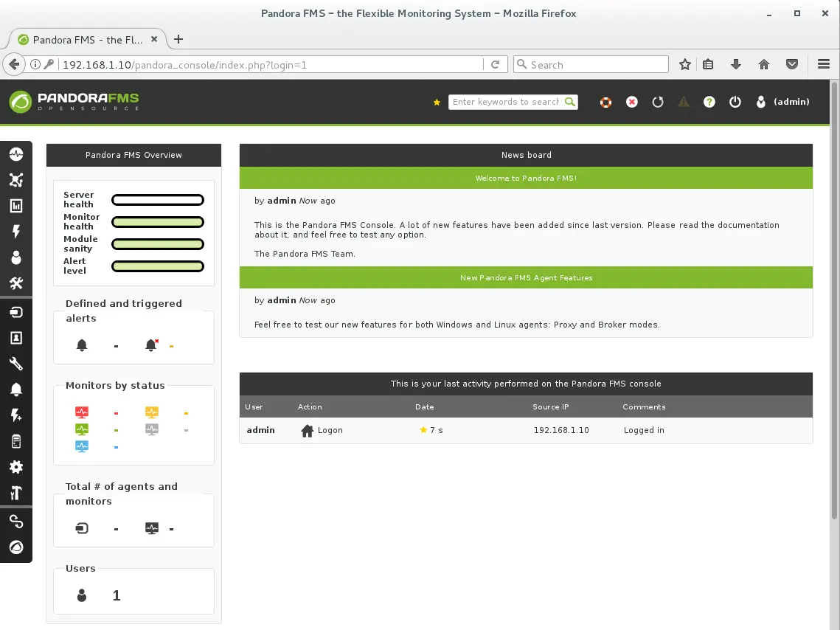Click the Source IP 192.168.1.10 cell
The image size is (840, 630).
pos(561,430)
